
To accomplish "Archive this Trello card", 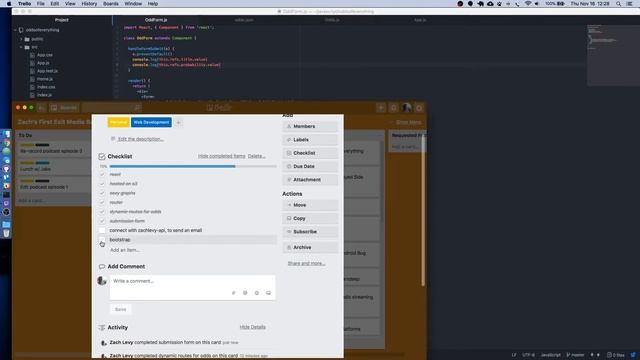I will [x=310, y=247].
